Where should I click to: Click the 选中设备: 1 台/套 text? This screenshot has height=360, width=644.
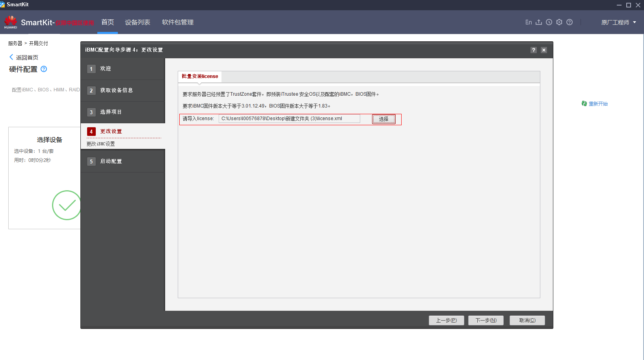pyautogui.click(x=34, y=151)
